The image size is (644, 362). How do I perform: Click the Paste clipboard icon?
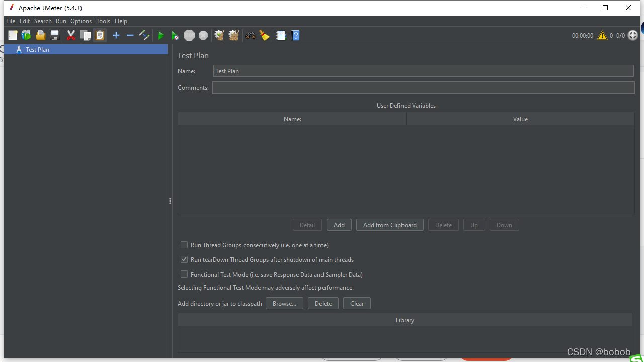tap(100, 35)
